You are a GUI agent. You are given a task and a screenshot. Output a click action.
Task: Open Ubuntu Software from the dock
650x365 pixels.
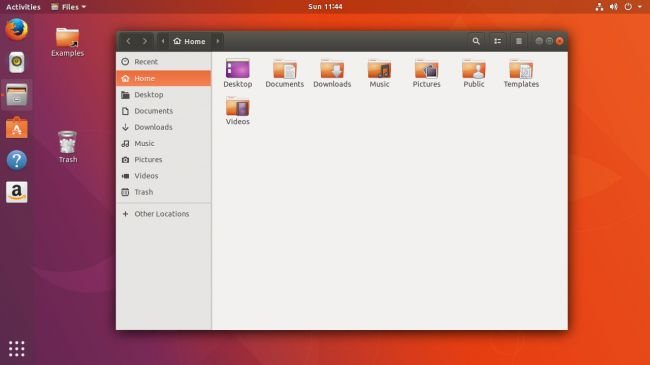click(17, 127)
